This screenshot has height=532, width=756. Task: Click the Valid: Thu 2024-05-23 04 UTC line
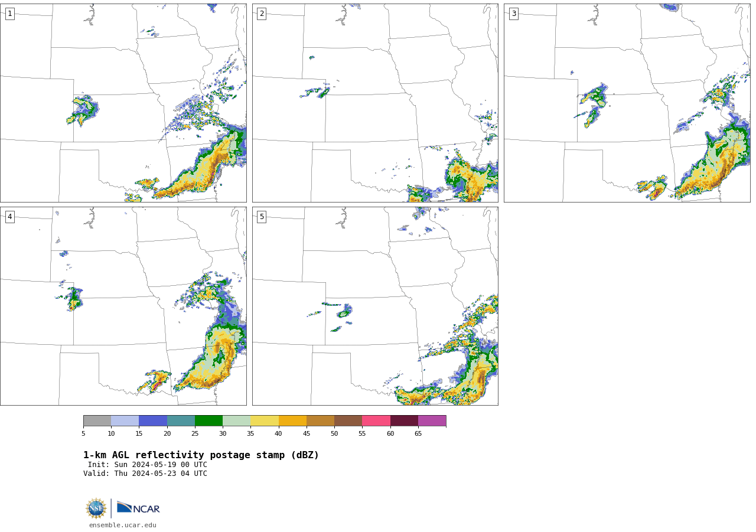tap(145, 474)
